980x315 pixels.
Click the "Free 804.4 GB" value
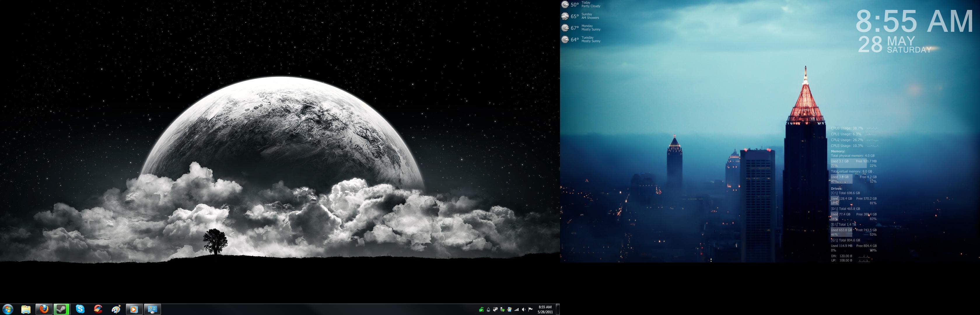click(x=866, y=246)
